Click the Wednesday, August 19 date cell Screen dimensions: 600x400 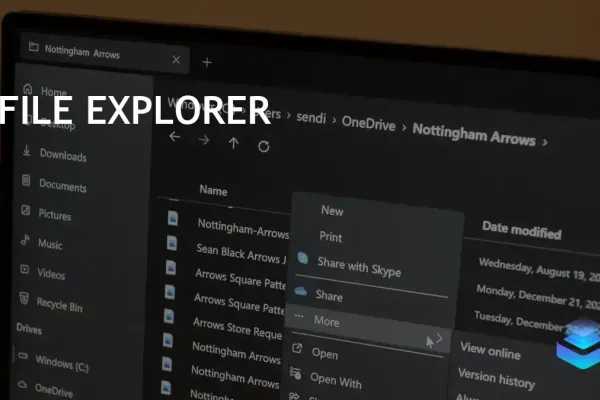(539, 270)
